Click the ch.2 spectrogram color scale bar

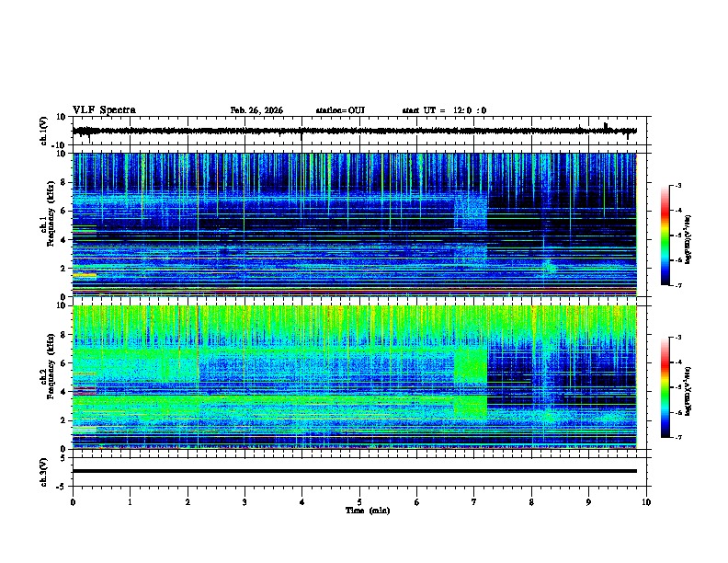click(x=665, y=387)
